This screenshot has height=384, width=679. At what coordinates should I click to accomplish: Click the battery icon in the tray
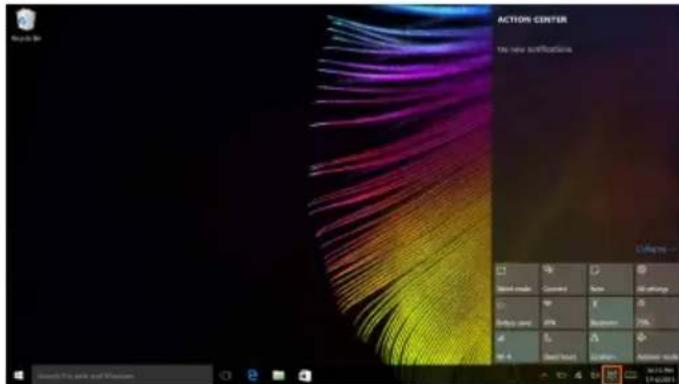point(562,375)
